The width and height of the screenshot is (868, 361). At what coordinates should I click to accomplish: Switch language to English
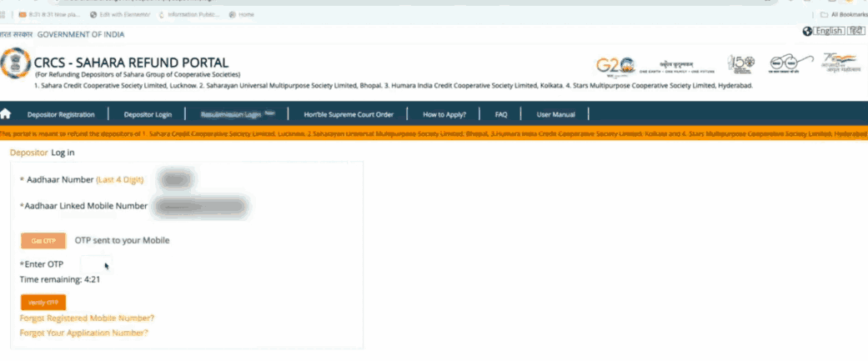tap(829, 31)
